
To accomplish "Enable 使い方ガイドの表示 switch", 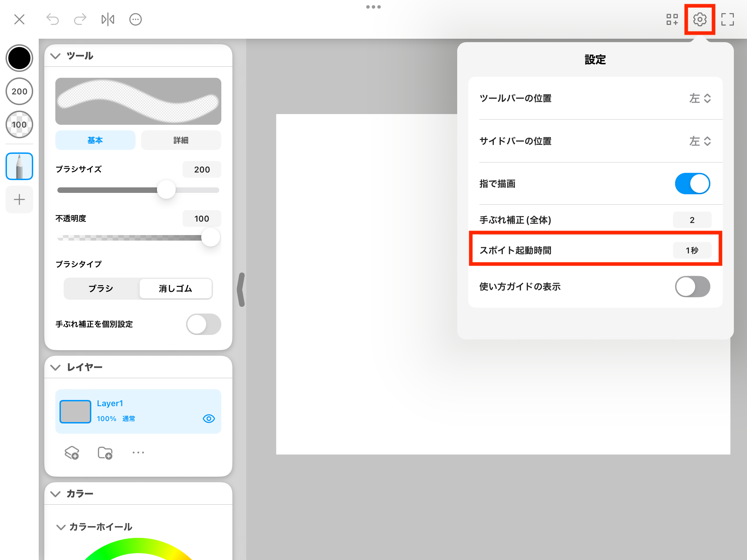I will coord(692,287).
